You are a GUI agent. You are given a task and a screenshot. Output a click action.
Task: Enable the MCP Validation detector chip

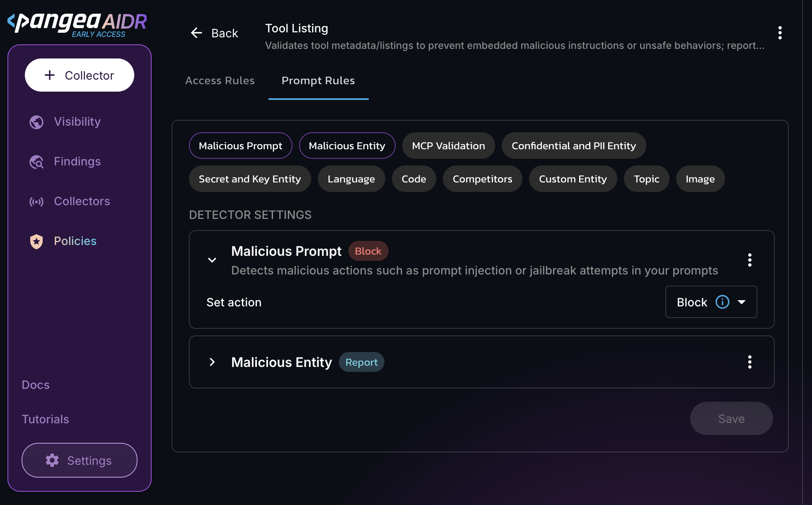click(x=448, y=146)
